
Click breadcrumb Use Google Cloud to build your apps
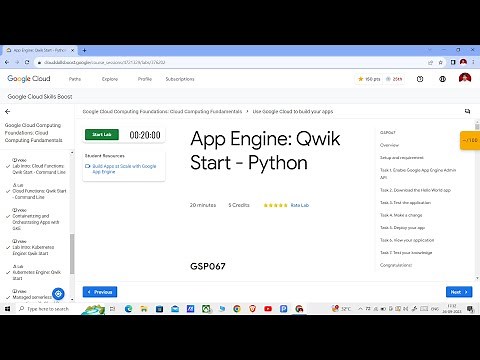coord(293,111)
